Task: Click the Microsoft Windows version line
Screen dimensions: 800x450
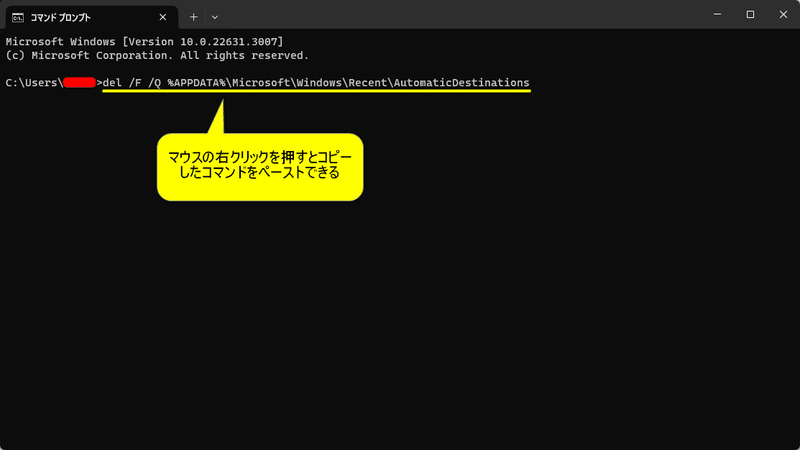Action: point(144,42)
